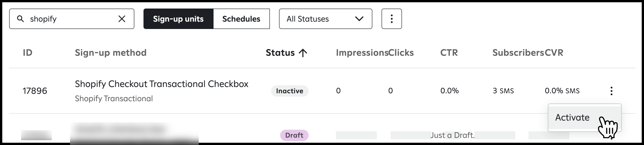Expand the All Statuses dropdown
The width and height of the screenshot is (644, 145).
tap(325, 19)
